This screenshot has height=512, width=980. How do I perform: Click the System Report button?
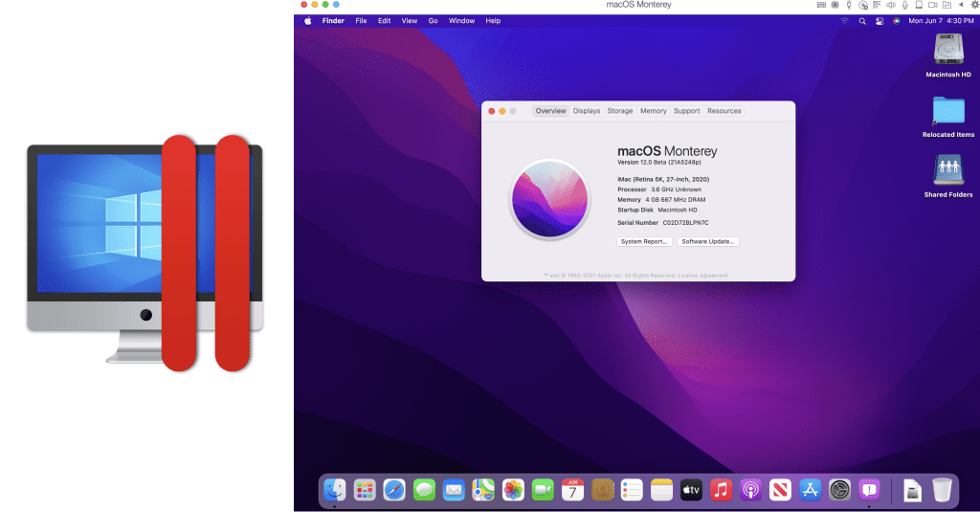(644, 241)
